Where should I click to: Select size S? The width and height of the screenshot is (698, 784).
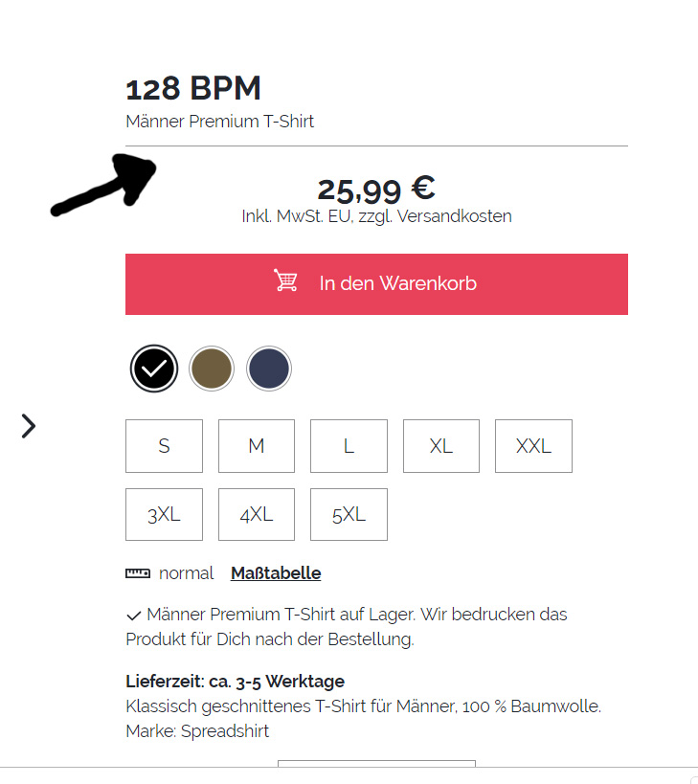coord(164,446)
